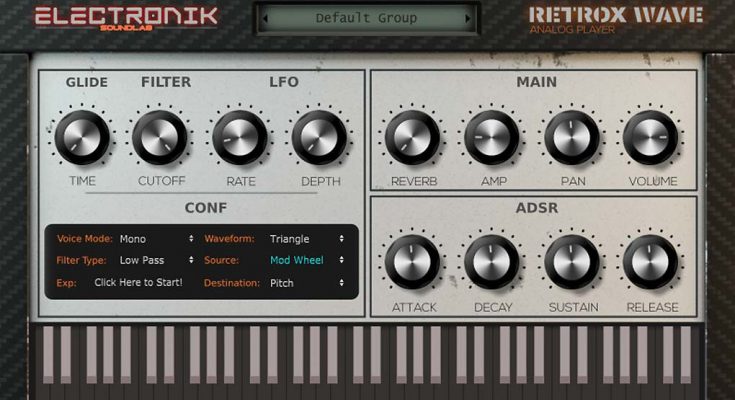
Task: Click the ADSR Release knob
Action: tap(651, 262)
